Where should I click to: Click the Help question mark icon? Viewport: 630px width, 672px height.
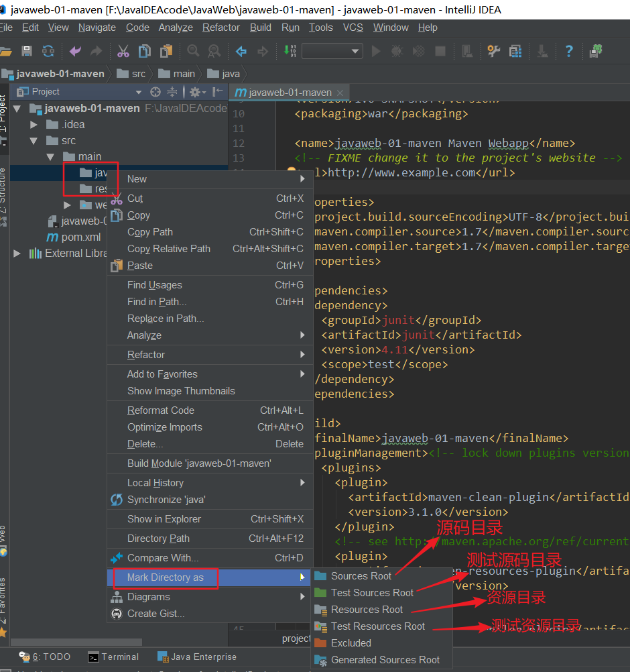click(x=569, y=51)
